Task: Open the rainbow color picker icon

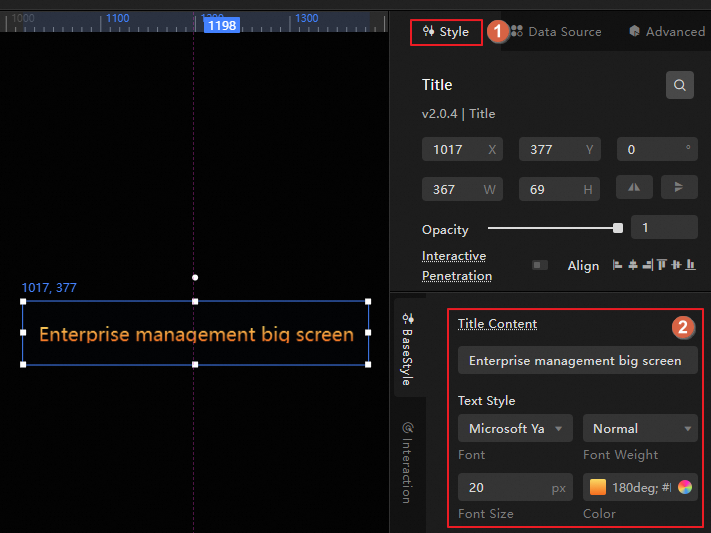Action: coord(685,487)
